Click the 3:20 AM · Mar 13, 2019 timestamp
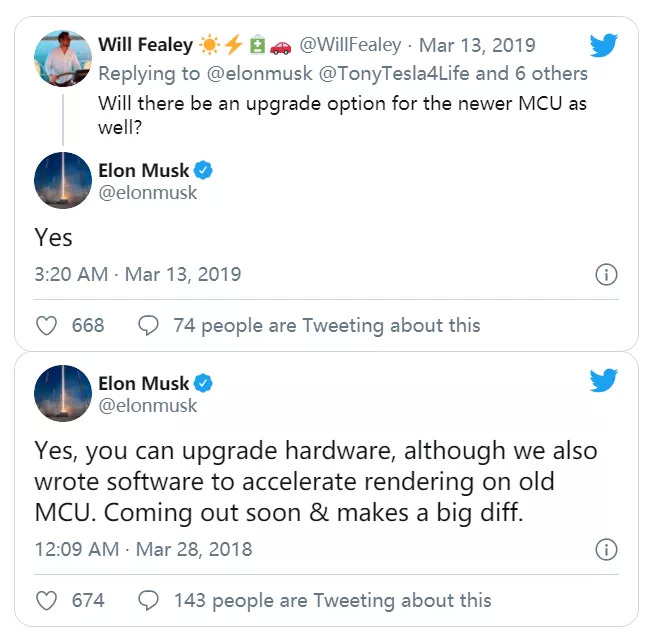This screenshot has width=652, height=638. [138, 274]
